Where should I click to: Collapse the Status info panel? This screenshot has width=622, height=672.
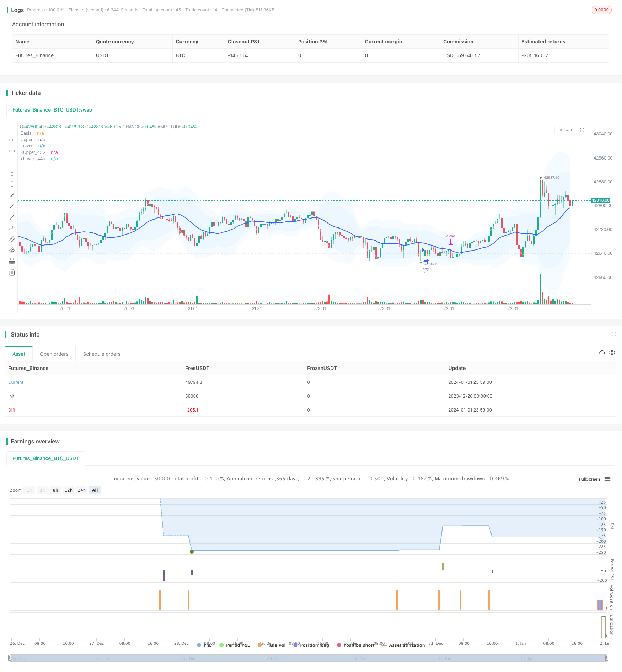pos(613,334)
